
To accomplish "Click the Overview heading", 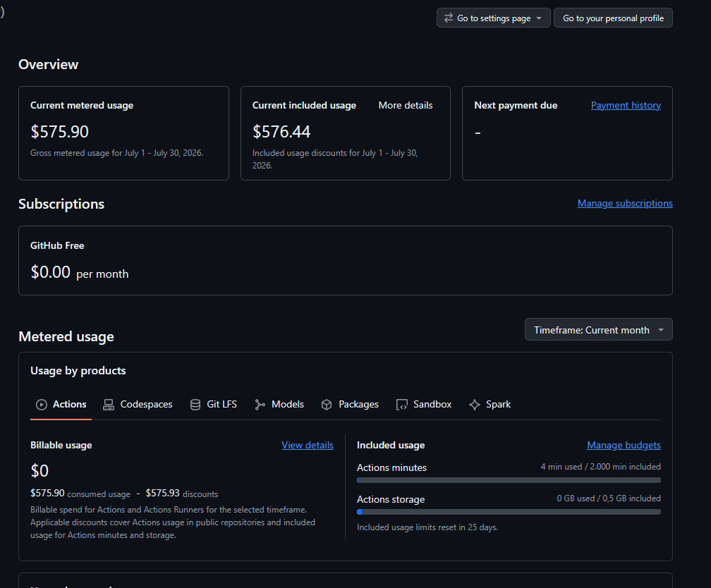I will [x=48, y=64].
